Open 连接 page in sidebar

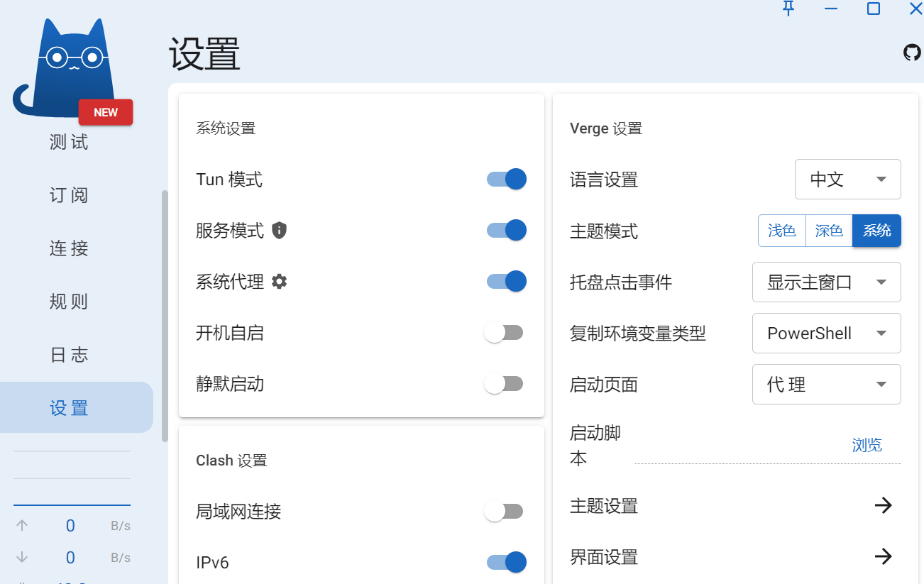click(70, 248)
